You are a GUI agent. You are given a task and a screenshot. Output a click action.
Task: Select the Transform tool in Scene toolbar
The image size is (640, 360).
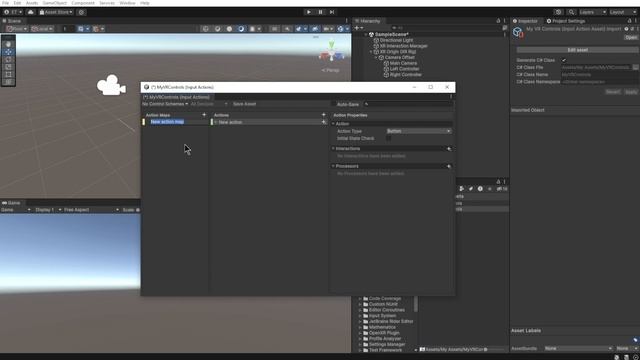pos(8,82)
